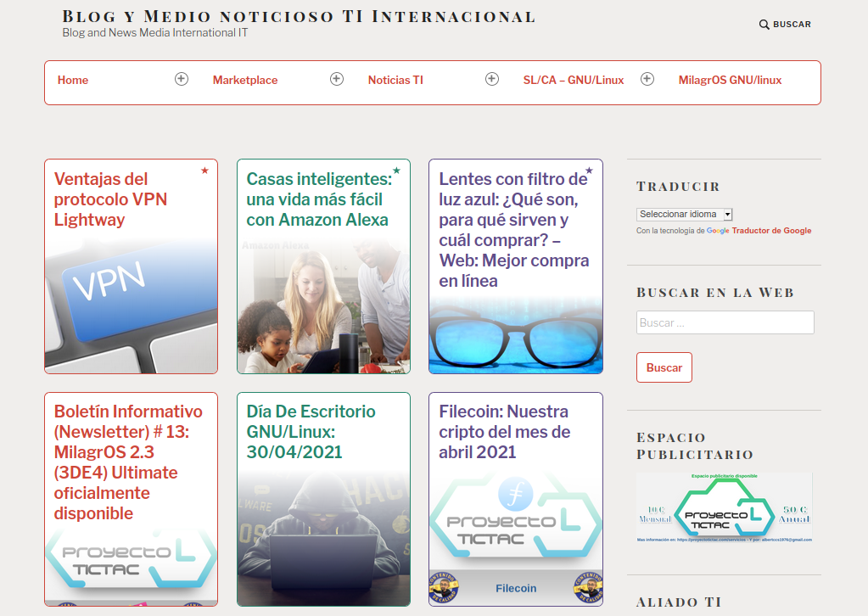
Task: Click the purple star on Lentes filtro post
Action: [x=589, y=171]
